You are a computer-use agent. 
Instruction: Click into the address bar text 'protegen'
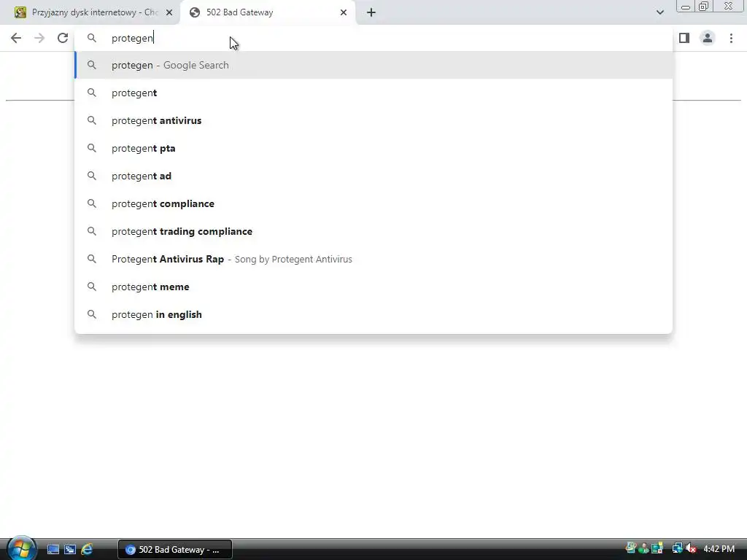click(x=132, y=38)
